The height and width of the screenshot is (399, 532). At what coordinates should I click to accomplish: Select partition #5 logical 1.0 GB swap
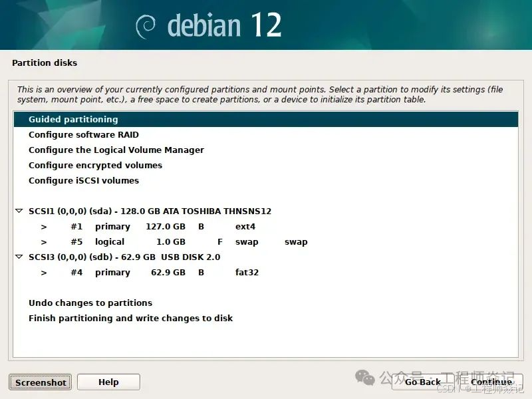pyautogui.click(x=265, y=241)
